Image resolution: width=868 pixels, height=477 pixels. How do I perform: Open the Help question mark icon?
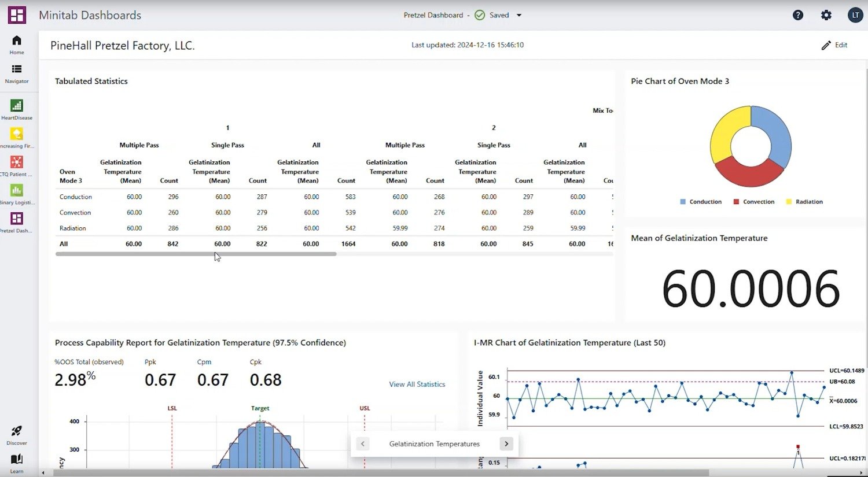(798, 15)
